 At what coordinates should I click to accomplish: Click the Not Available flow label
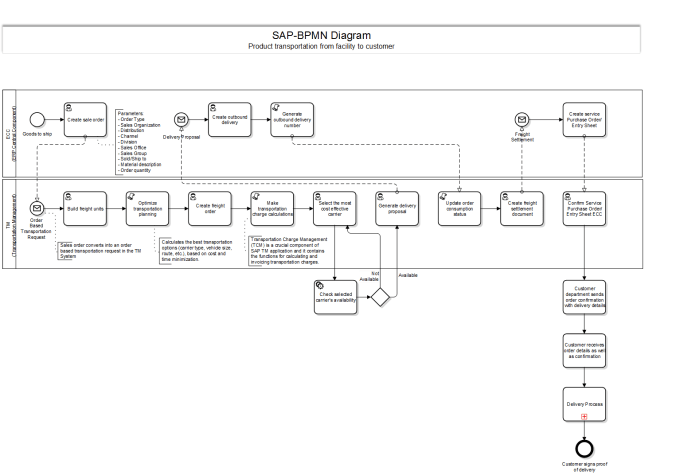369,276
